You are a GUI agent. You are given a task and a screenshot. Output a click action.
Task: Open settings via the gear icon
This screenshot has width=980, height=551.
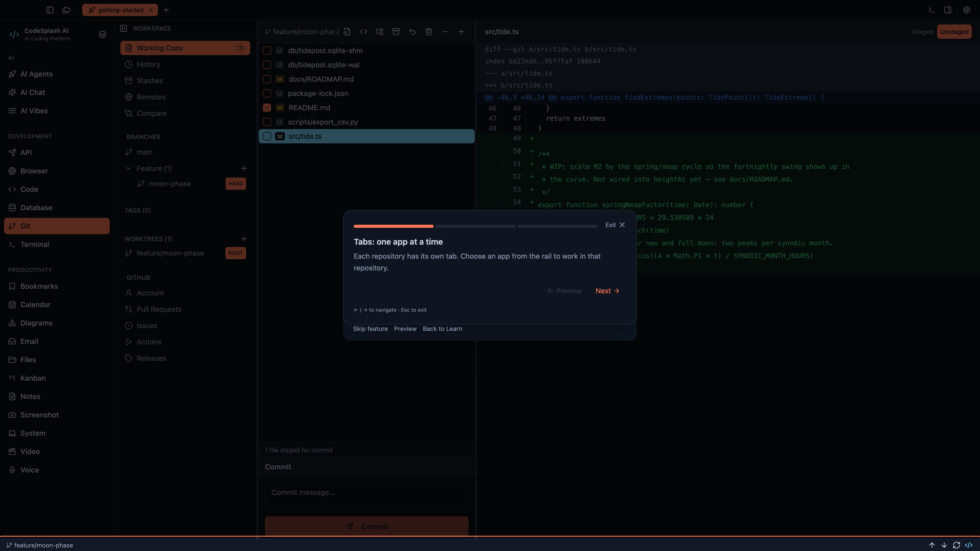(966, 10)
